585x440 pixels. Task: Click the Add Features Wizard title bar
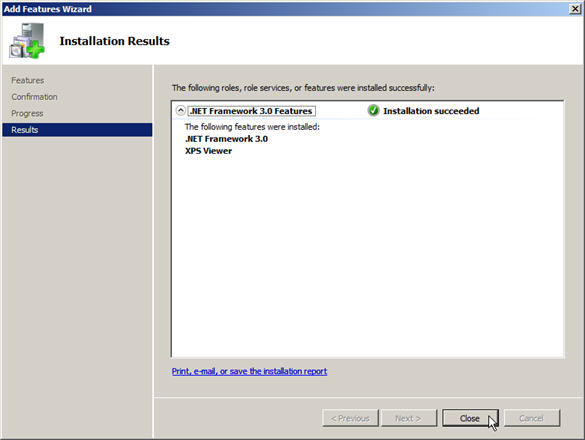[x=284, y=9]
